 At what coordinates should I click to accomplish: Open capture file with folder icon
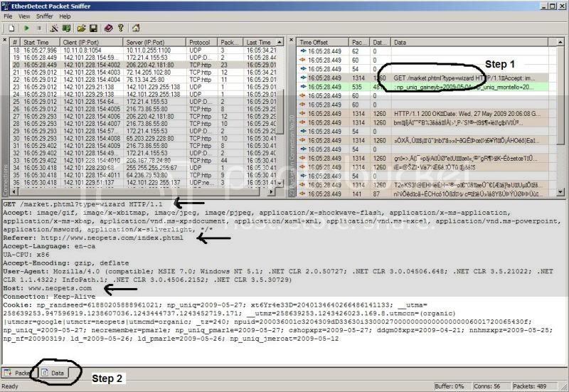click(x=82, y=28)
